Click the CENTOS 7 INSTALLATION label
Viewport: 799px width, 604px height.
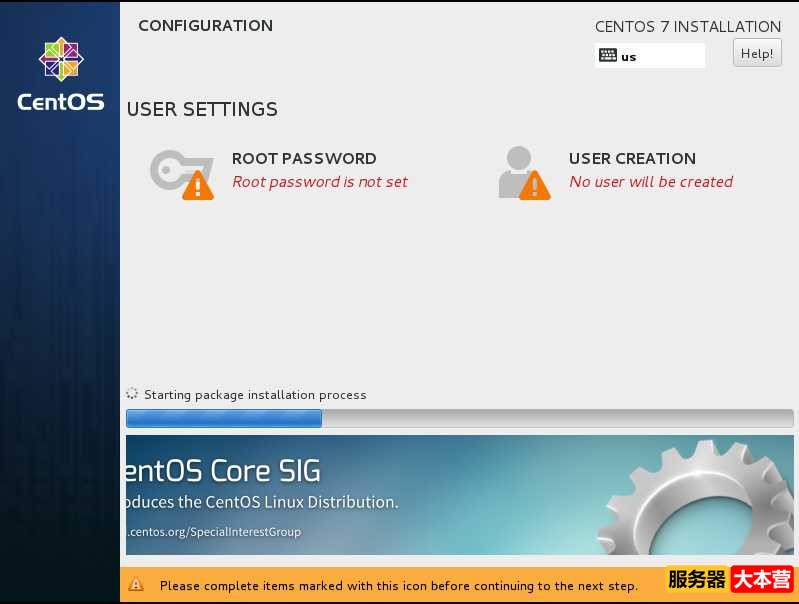point(688,27)
